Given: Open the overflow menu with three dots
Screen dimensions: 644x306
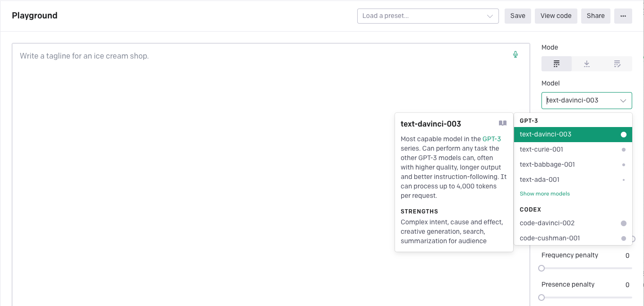Looking at the screenshot, I should [x=623, y=16].
